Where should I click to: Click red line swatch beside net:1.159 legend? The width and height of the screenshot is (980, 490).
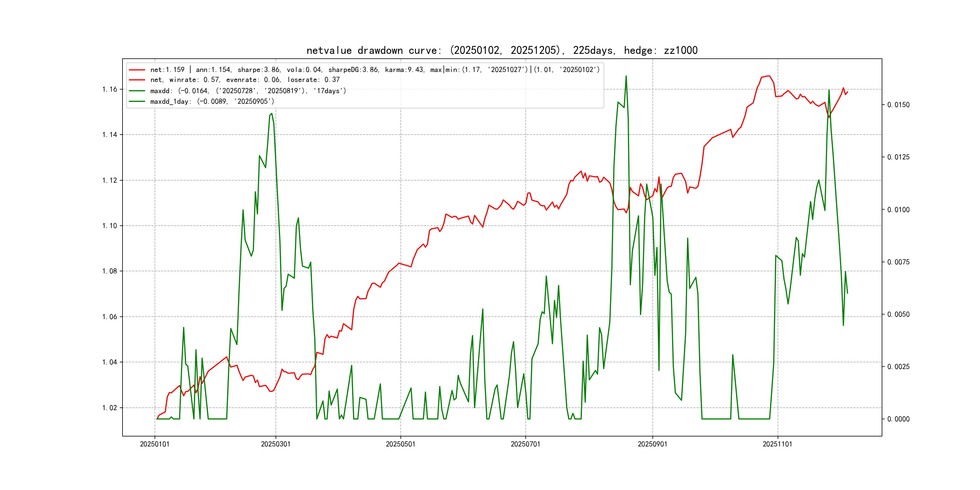[137, 70]
